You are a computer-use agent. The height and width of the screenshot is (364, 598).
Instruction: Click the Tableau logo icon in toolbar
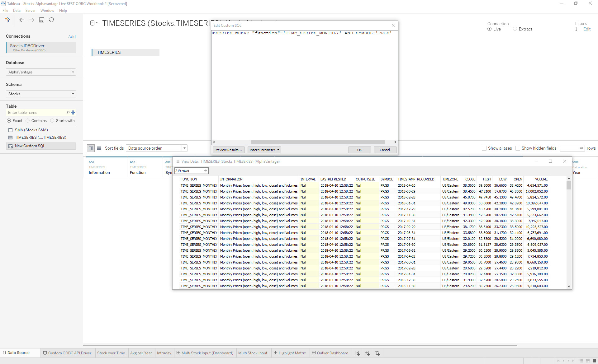point(7,20)
